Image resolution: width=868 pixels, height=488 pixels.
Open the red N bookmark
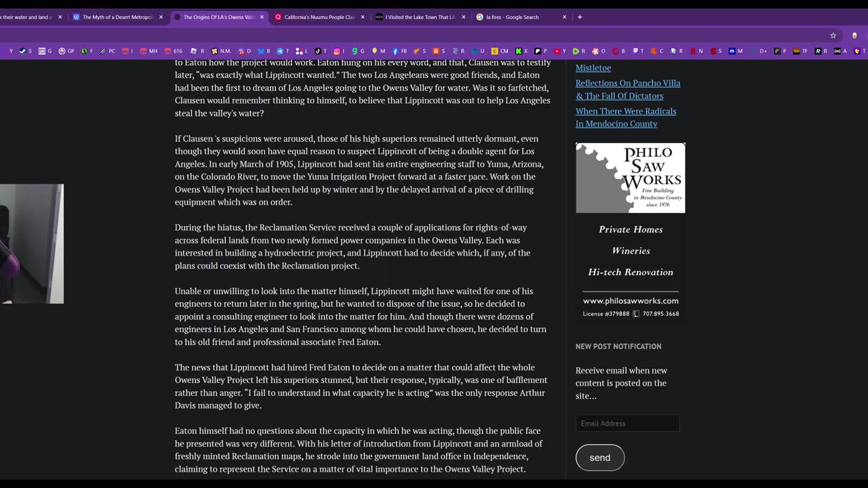(696, 51)
